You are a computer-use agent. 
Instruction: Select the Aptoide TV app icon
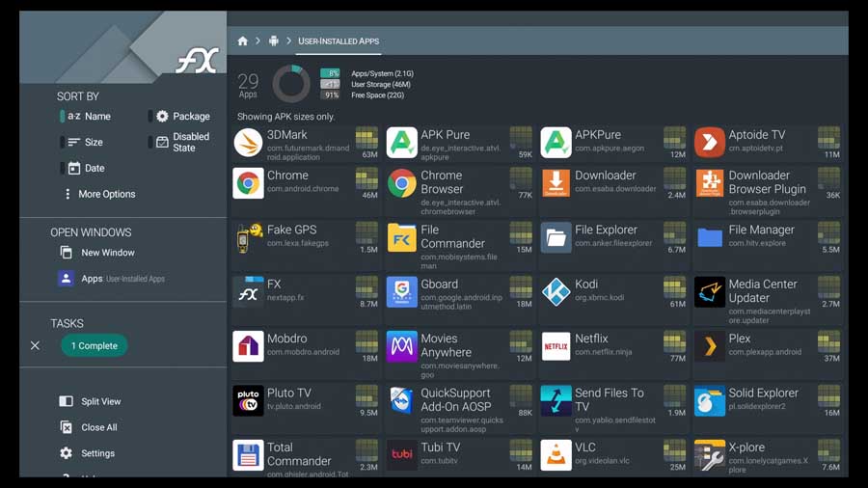pyautogui.click(x=710, y=143)
